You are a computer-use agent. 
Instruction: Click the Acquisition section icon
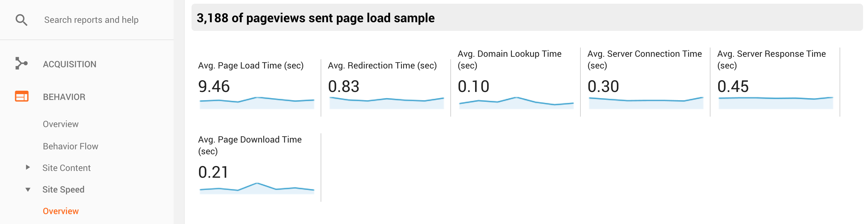(21, 64)
